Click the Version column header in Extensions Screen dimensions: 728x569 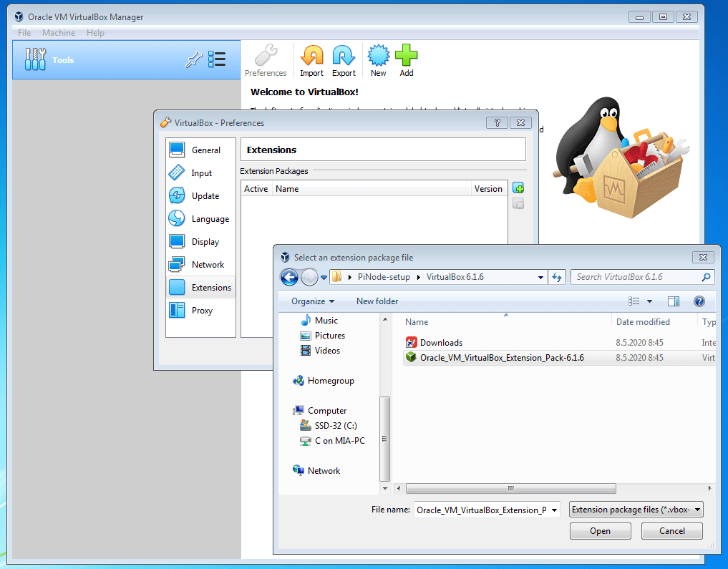tap(488, 189)
